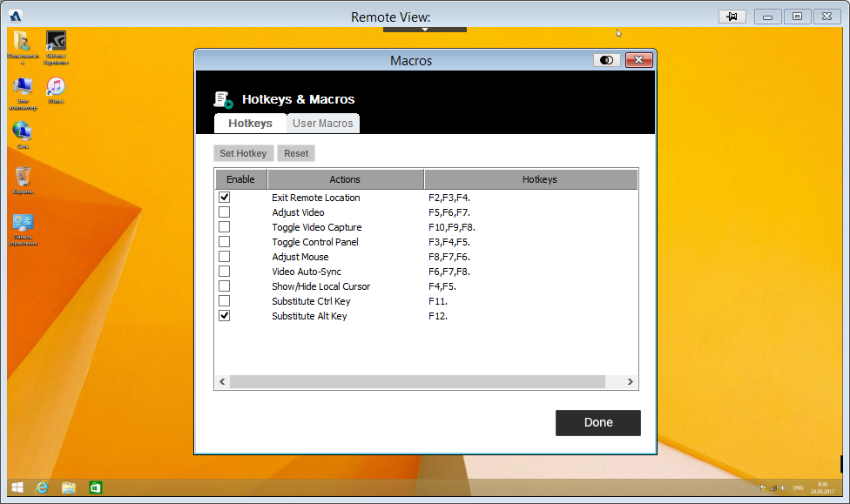Image resolution: width=850 pixels, height=504 pixels.
Task: Enable the Show/Hide Local Cursor checkbox
Action: point(225,286)
